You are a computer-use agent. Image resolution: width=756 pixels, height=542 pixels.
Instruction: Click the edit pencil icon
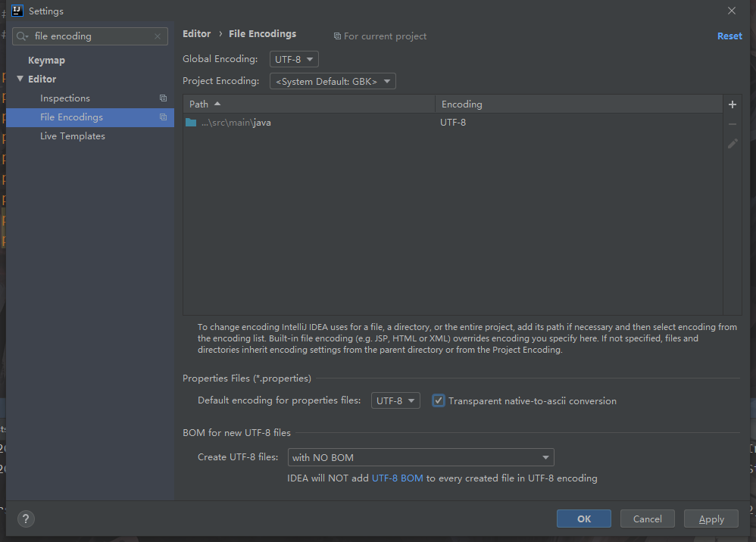point(733,144)
